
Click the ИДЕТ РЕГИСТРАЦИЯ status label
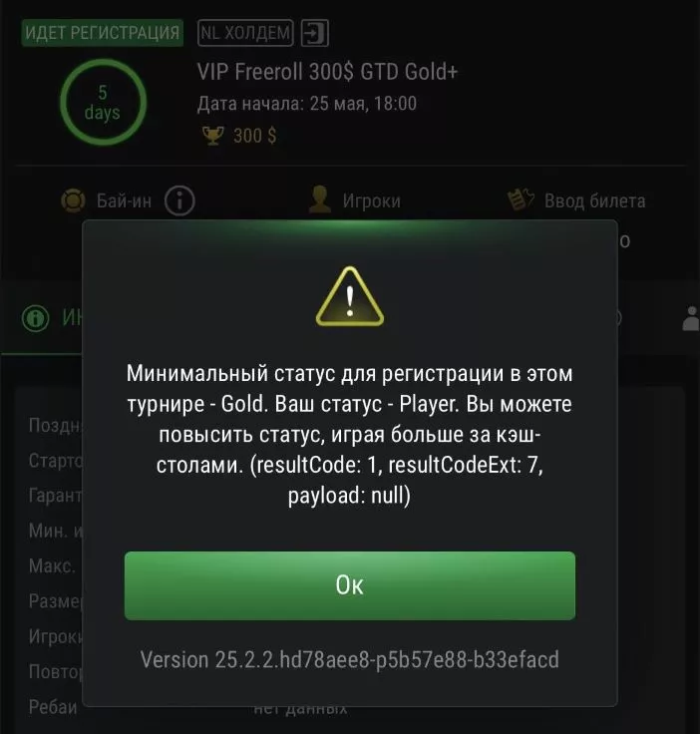click(103, 33)
